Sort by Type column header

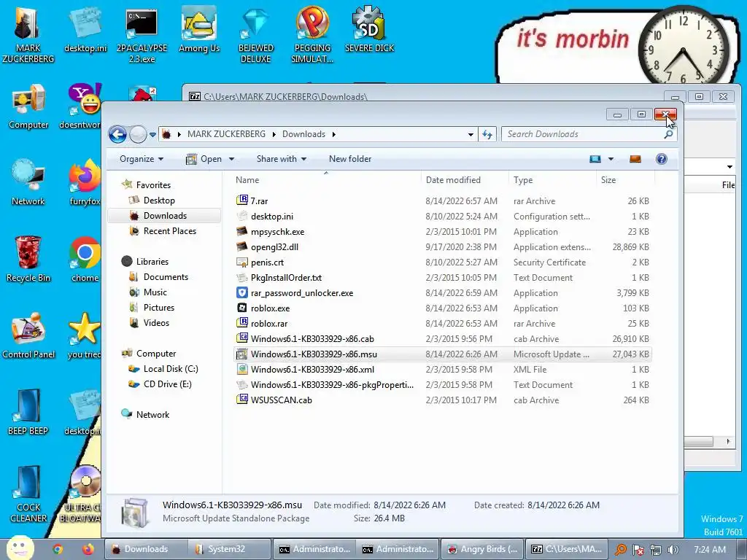click(x=552, y=180)
